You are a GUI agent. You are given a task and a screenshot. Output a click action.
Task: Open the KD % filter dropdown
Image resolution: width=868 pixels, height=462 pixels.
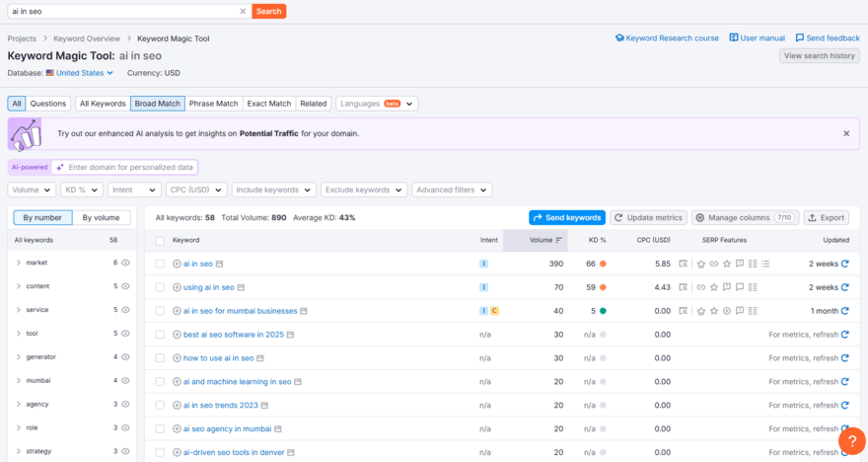point(81,190)
